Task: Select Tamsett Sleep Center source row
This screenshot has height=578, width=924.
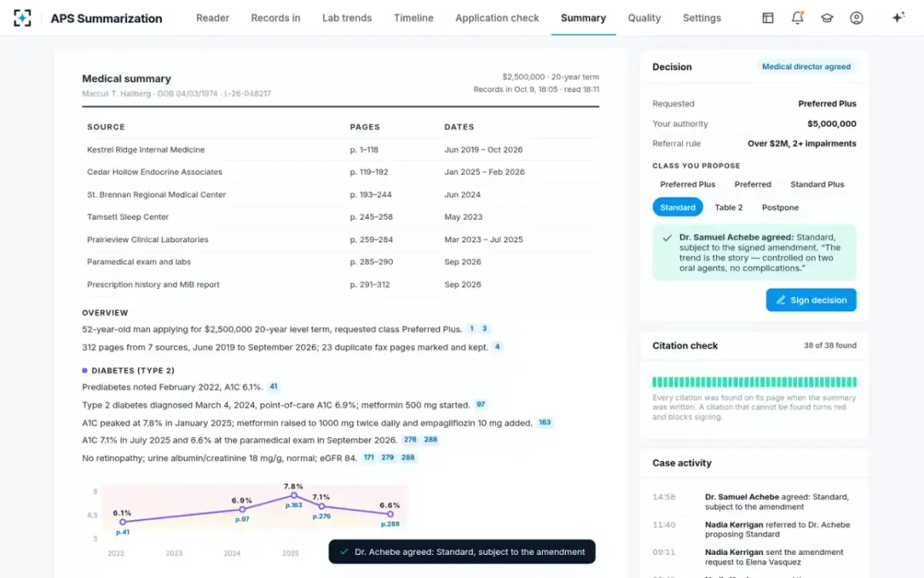Action: (340, 217)
